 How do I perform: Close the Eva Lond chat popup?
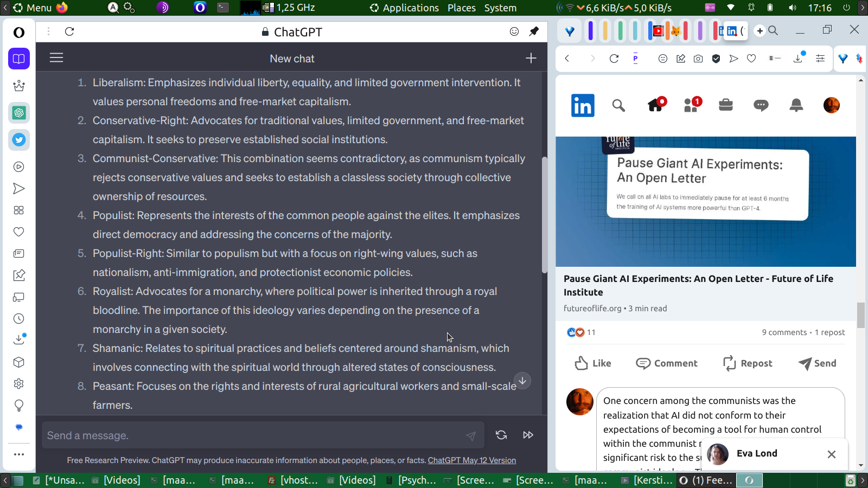tap(832, 454)
